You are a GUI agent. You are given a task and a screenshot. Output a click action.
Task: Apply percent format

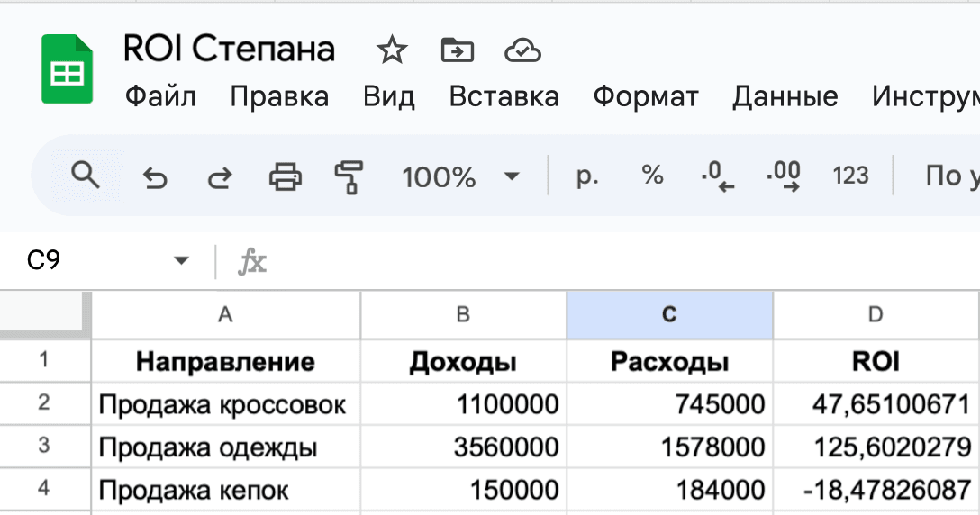coord(652,175)
